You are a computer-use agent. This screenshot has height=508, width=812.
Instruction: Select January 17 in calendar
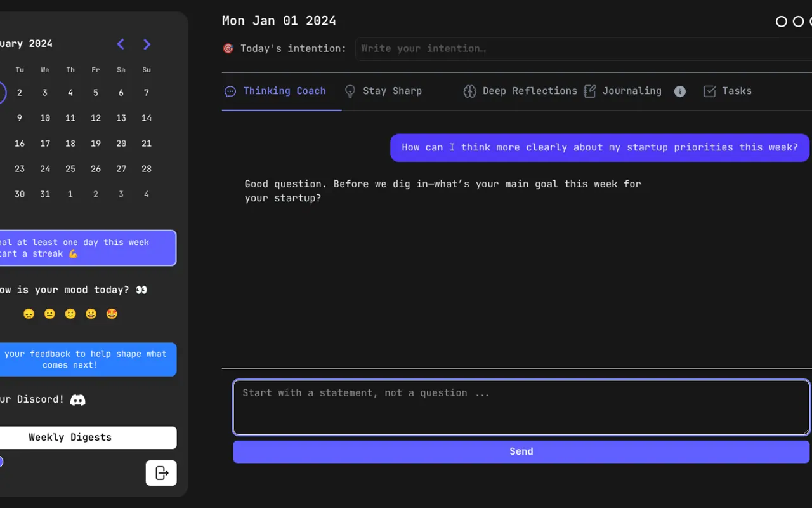tap(45, 144)
